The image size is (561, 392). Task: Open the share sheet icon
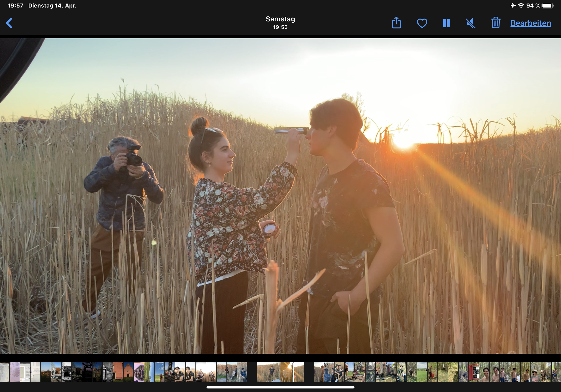(396, 23)
